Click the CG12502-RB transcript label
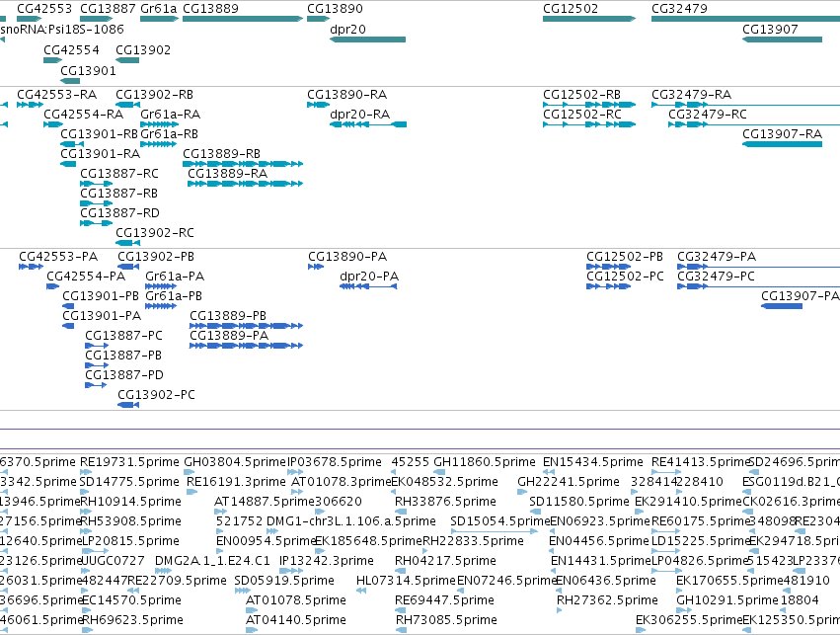This screenshot has height=635, width=840. (x=581, y=95)
